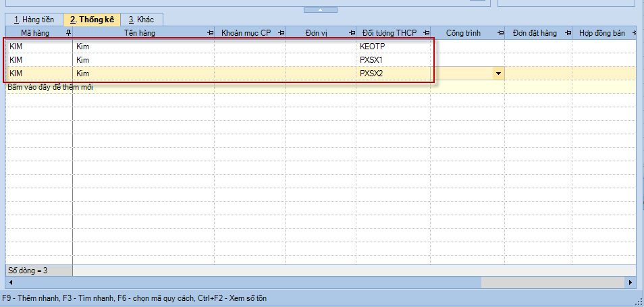The image size is (644, 307).
Task: Click Mã hàng KIM in PXSX2 row
Action: [39, 74]
